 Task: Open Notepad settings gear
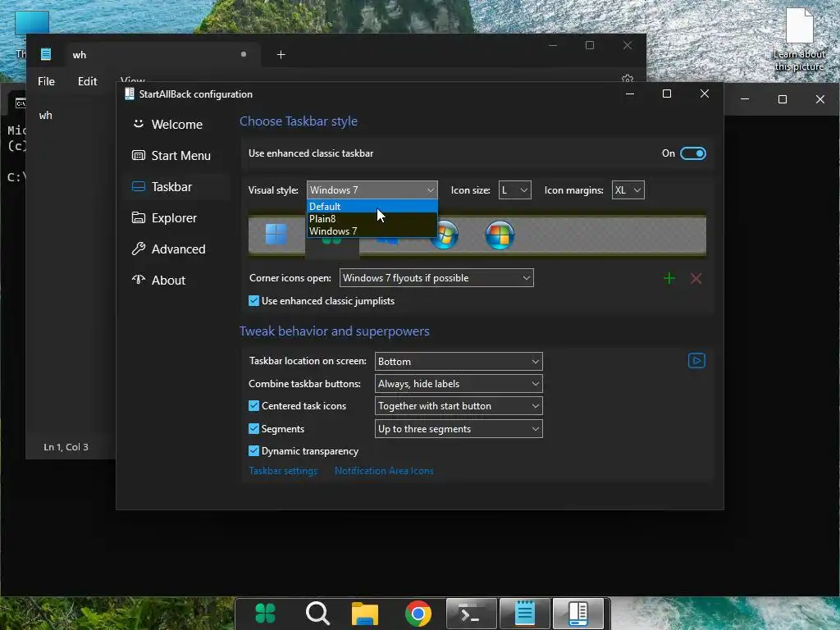coord(628,78)
